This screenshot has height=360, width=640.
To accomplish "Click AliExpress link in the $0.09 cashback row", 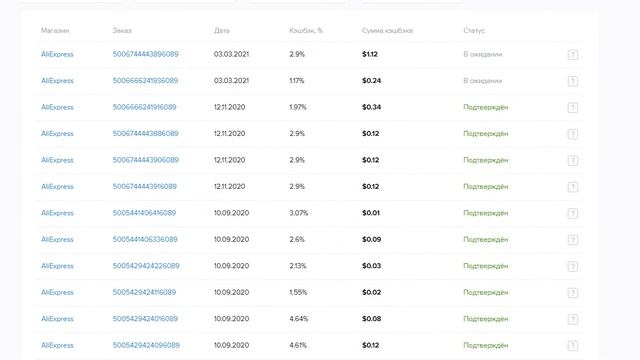I will click(57, 240).
